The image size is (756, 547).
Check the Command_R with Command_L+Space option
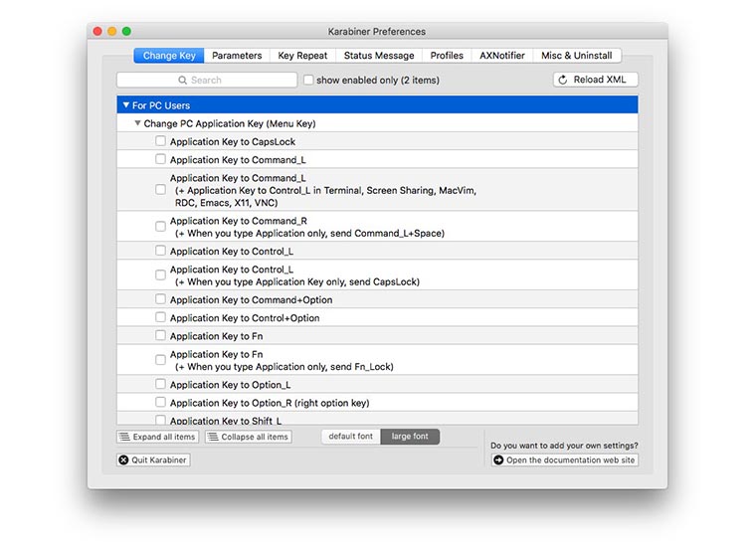tap(160, 227)
